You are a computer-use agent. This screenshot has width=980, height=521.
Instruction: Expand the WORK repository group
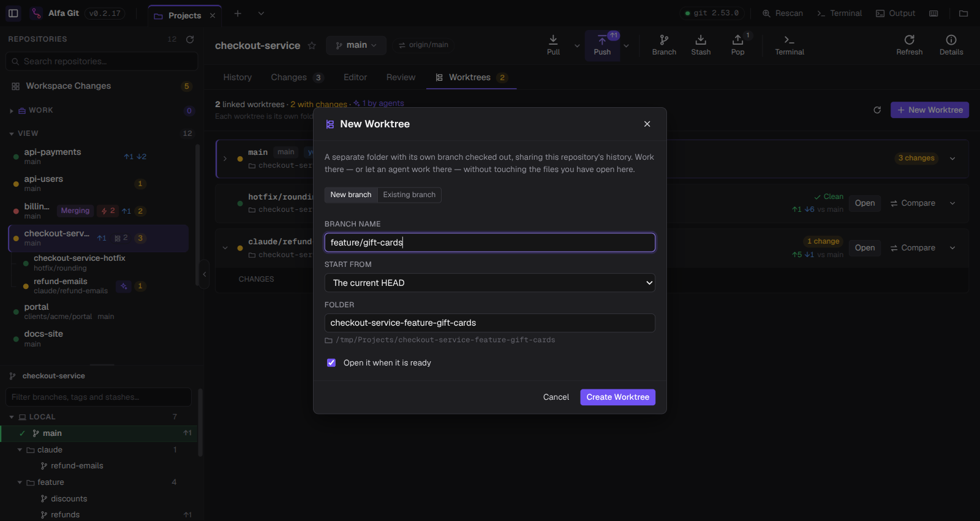tap(12, 111)
